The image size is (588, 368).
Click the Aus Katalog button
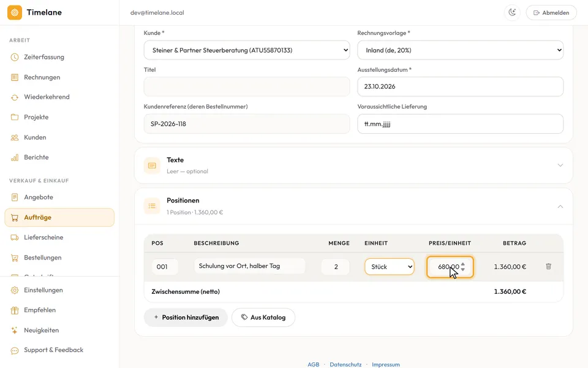pos(263,317)
